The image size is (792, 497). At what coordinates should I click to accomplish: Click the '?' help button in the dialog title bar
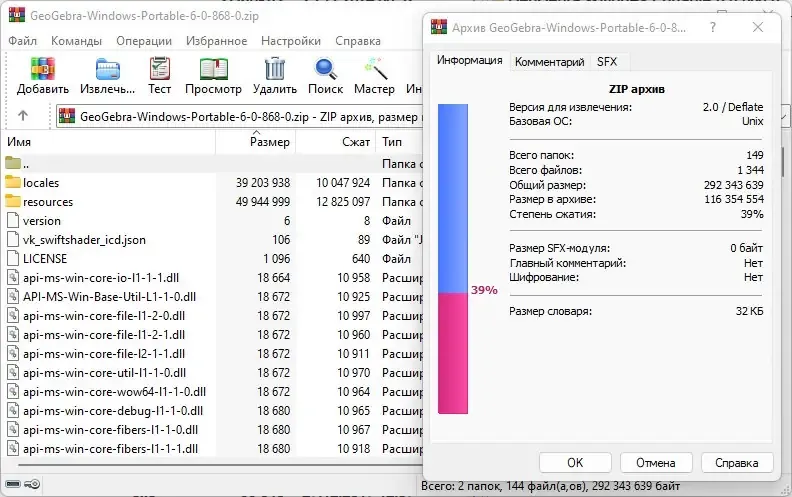coord(713,27)
